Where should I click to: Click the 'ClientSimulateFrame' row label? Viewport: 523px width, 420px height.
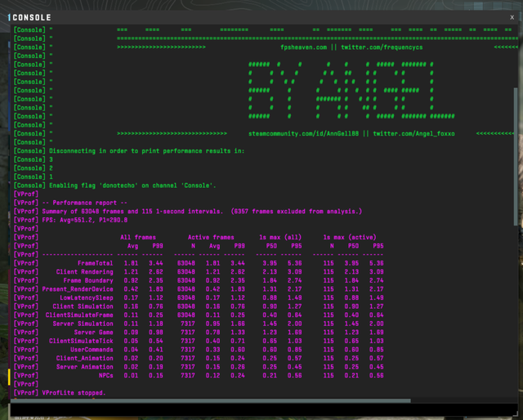[x=79, y=315]
